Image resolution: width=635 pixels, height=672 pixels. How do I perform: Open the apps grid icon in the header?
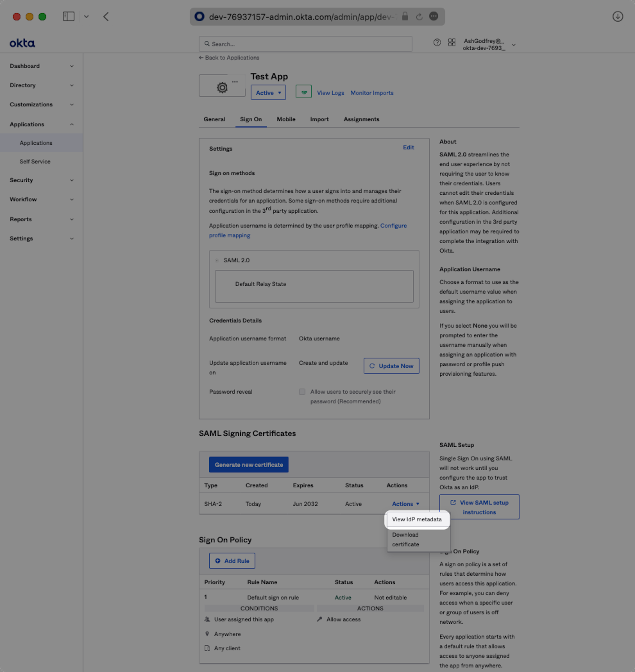pyautogui.click(x=451, y=43)
